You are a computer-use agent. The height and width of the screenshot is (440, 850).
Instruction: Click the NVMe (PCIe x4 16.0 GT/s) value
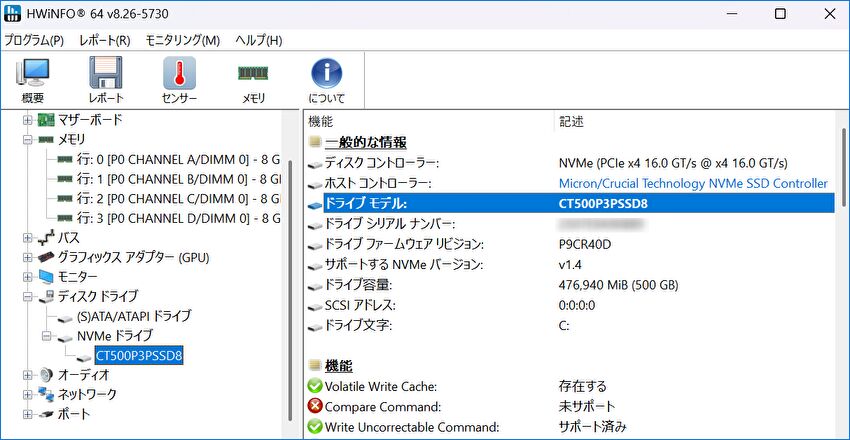coord(673,163)
